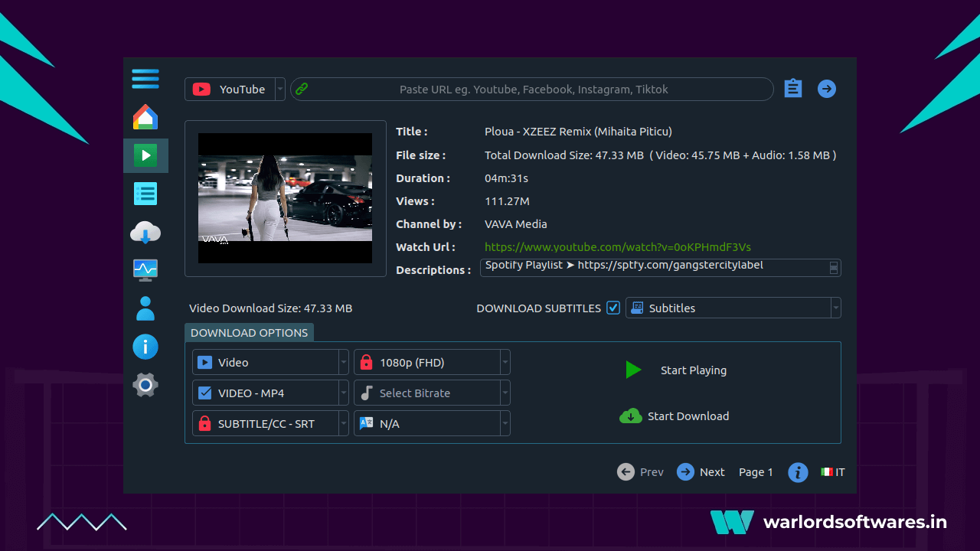Open the SUBTITLE/CC - SRT dropdown
This screenshot has height=551, width=980.
(270, 423)
